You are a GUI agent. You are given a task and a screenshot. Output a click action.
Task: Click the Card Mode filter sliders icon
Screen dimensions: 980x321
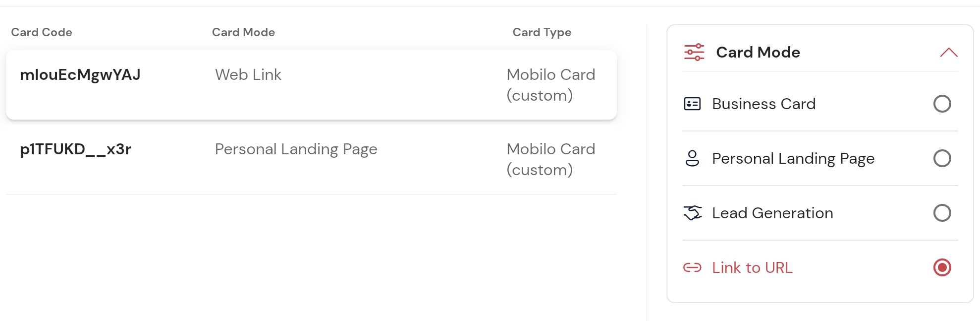(694, 52)
